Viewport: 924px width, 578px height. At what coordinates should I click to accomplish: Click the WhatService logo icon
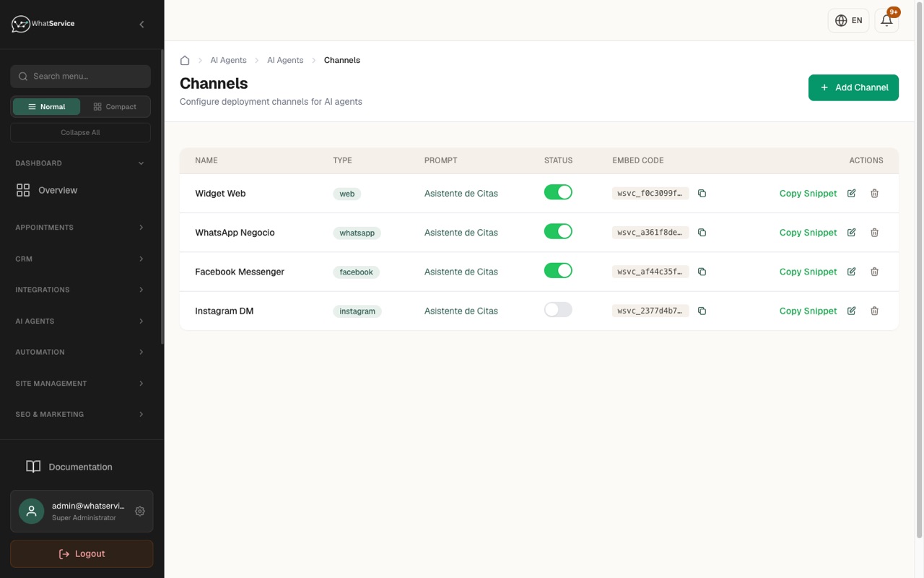(x=21, y=24)
